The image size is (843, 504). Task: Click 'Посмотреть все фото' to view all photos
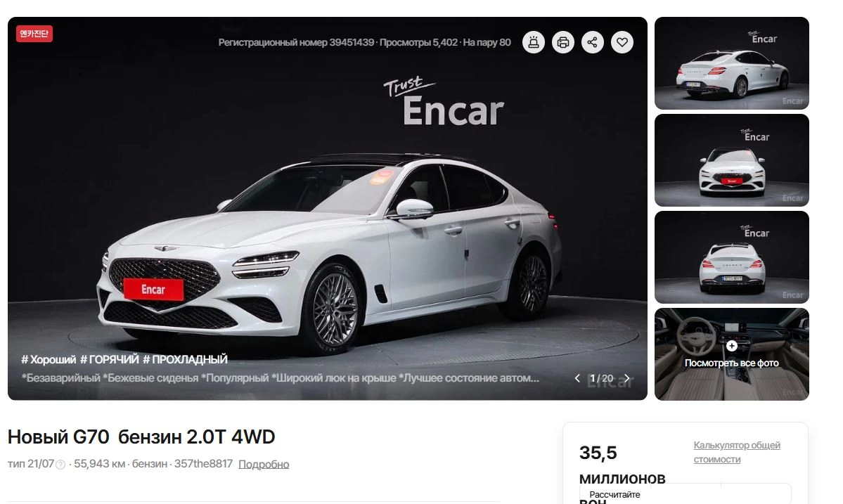pyautogui.click(x=732, y=363)
